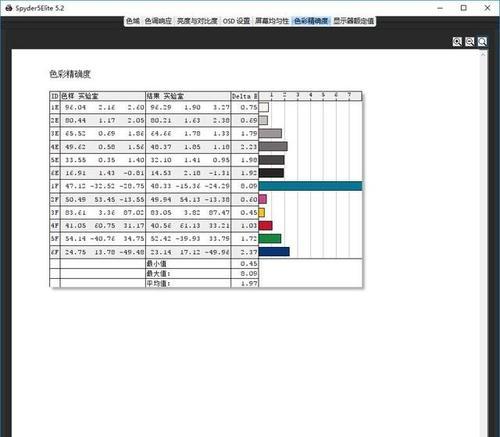This screenshot has width=500, height=437.
Task: Click the vertical scrollbar track
Action: point(483,247)
